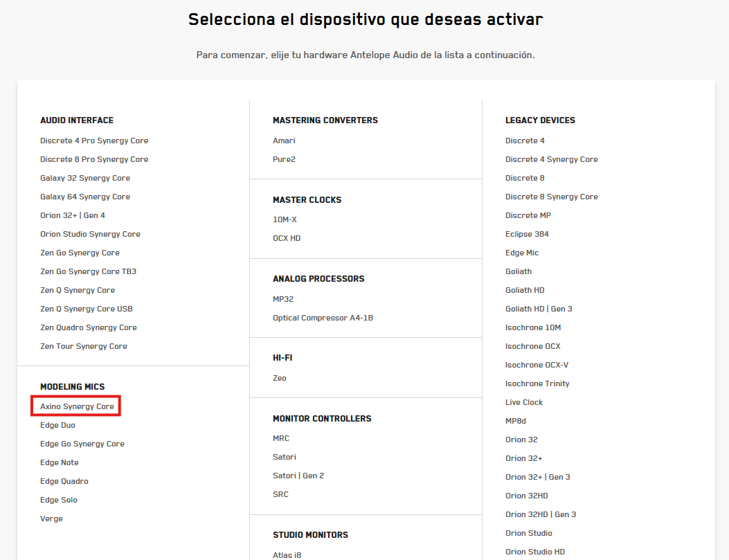Click Orion Studio Synergy Core

(x=90, y=234)
